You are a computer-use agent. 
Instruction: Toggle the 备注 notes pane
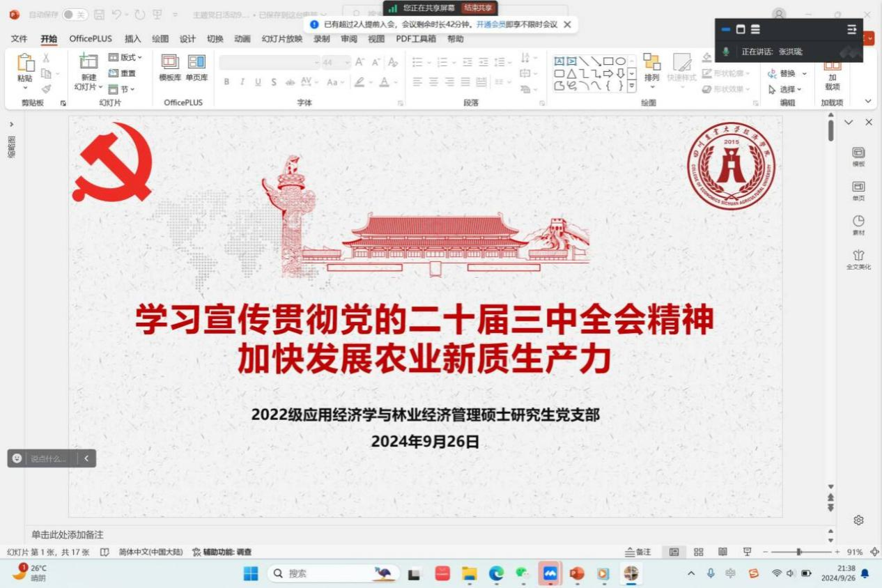pyautogui.click(x=638, y=552)
